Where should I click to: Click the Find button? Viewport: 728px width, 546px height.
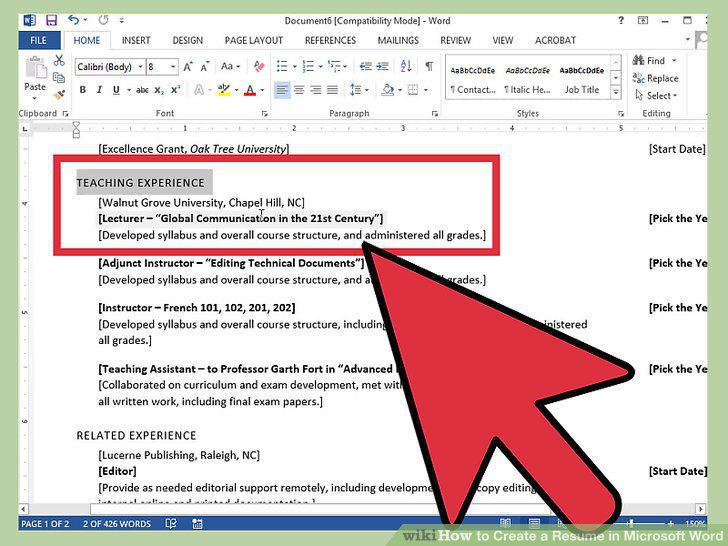(x=654, y=60)
